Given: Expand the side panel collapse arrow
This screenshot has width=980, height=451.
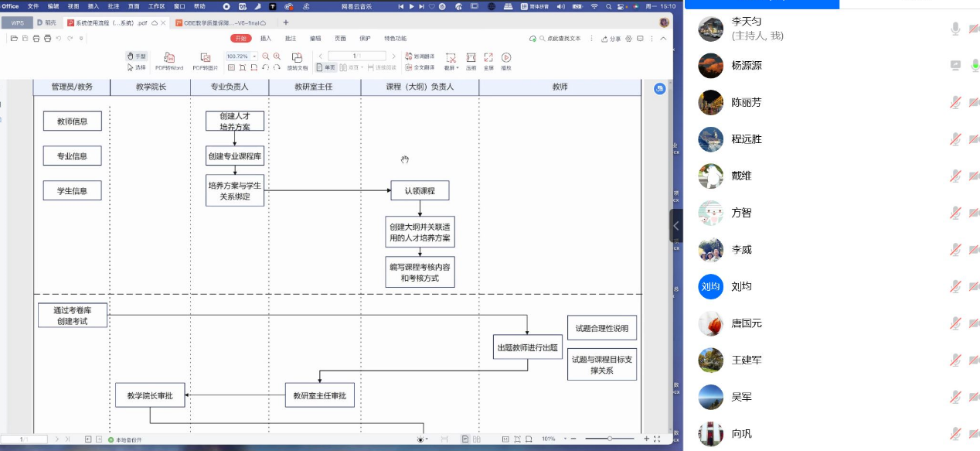Looking at the screenshot, I should [x=676, y=226].
